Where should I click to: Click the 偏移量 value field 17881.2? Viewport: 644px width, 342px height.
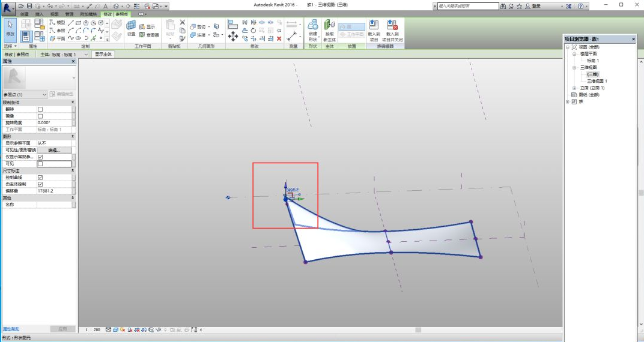pos(54,191)
